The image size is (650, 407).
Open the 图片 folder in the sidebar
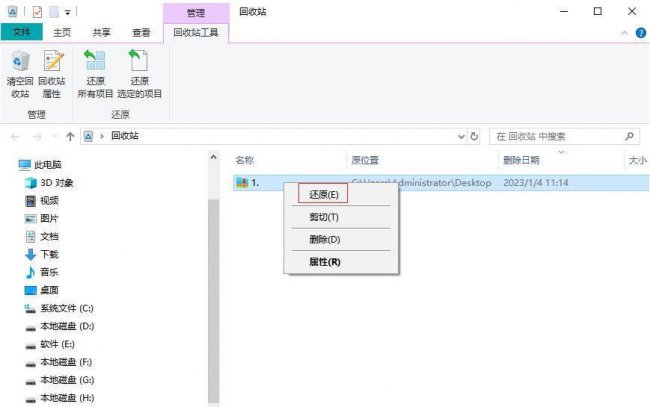(42, 219)
